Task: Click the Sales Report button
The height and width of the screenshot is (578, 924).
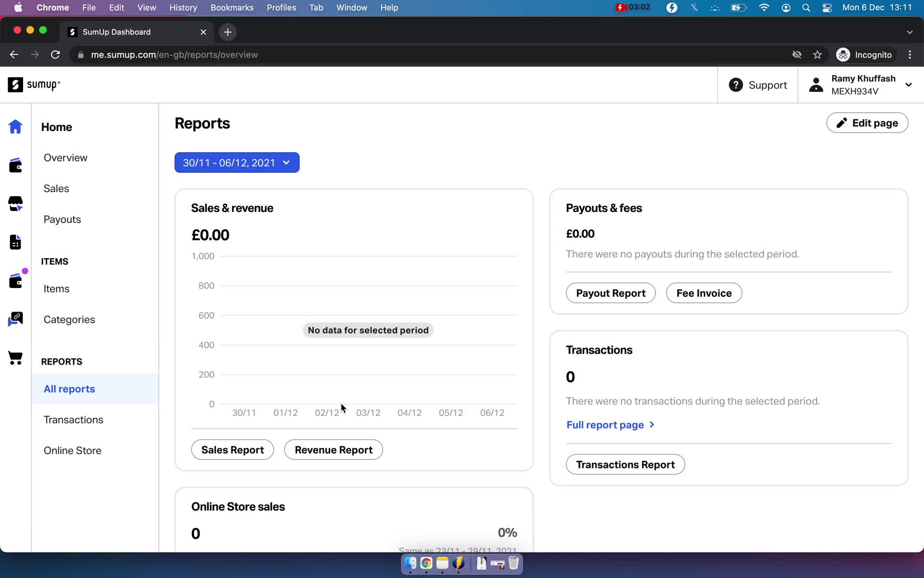Action: click(x=232, y=449)
